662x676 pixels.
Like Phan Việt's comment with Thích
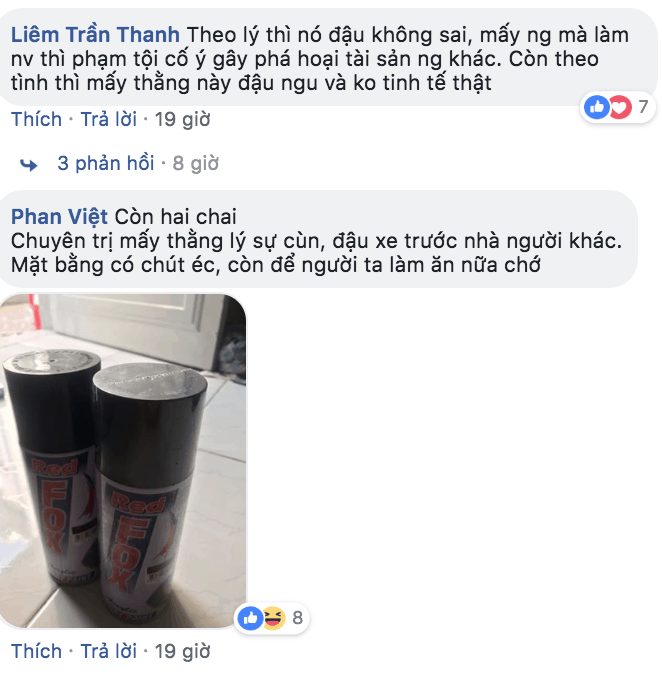[x=37, y=651]
